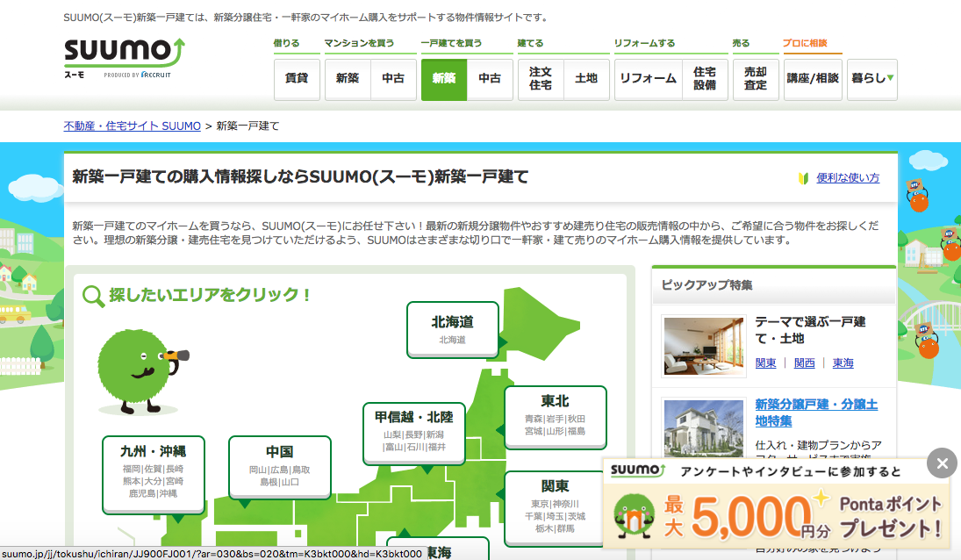
Task: Select the 北海道 region on the map
Action: pos(453,328)
